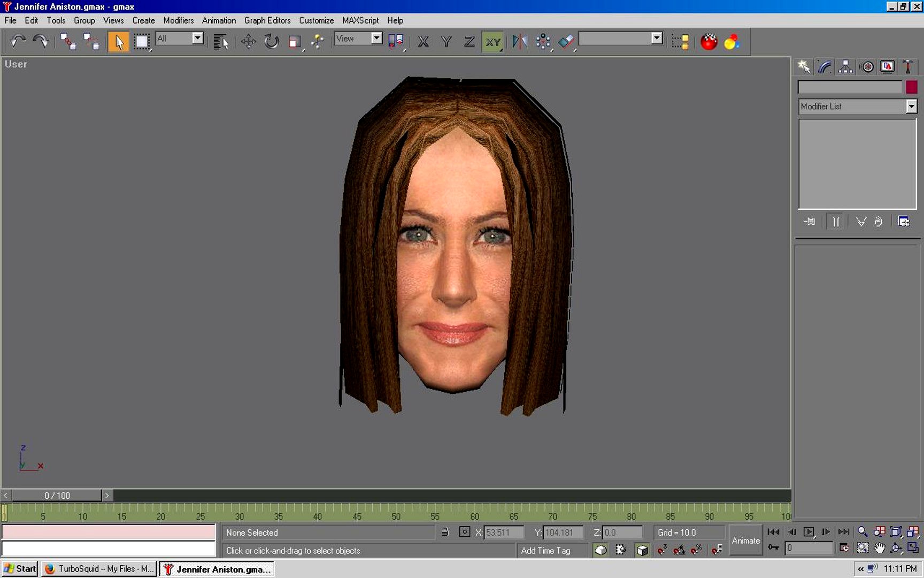
Task: Select the Pan hand tool
Action: [x=879, y=547]
